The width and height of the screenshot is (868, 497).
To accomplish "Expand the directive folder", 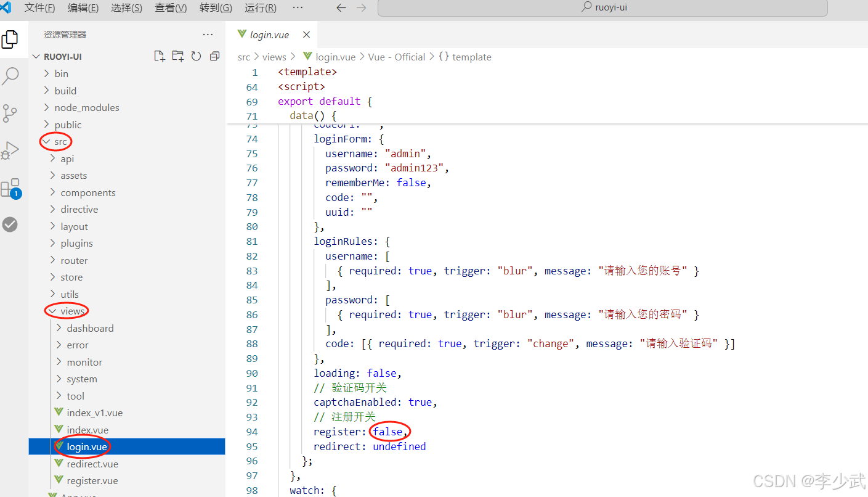I will (127, 209).
